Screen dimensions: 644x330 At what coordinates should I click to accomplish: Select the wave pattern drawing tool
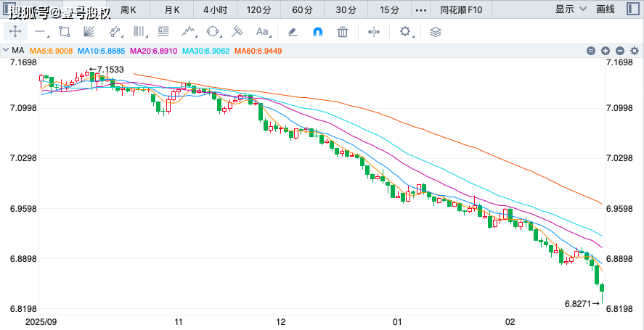click(x=189, y=31)
